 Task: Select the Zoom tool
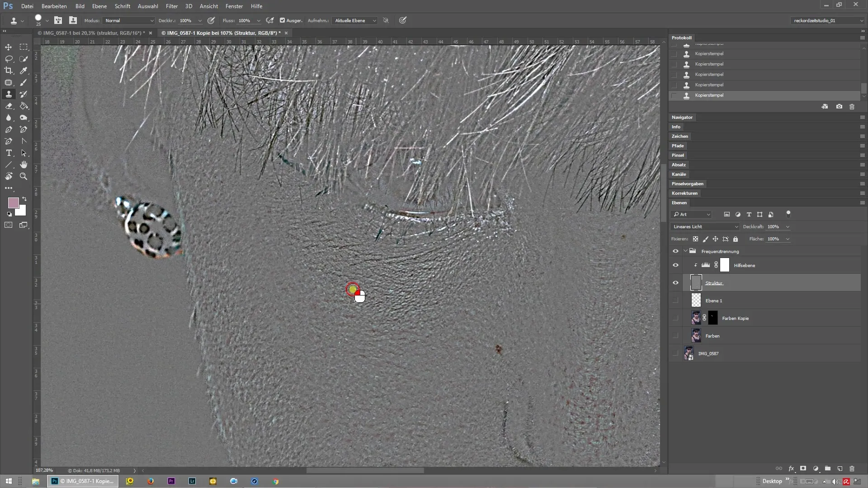[24, 176]
